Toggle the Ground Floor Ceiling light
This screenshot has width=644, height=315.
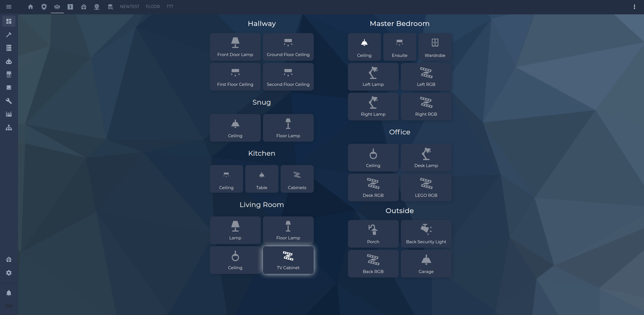tap(288, 47)
